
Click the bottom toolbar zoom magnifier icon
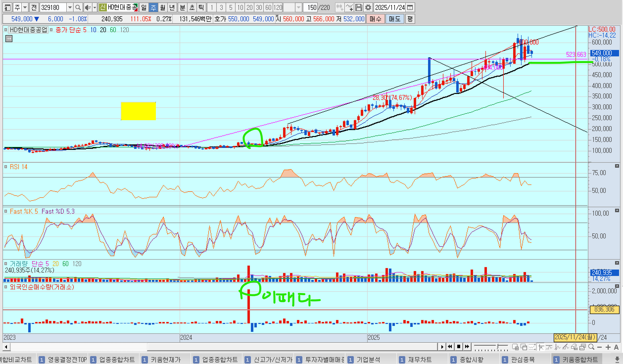pyautogui.click(x=591, y=347)
